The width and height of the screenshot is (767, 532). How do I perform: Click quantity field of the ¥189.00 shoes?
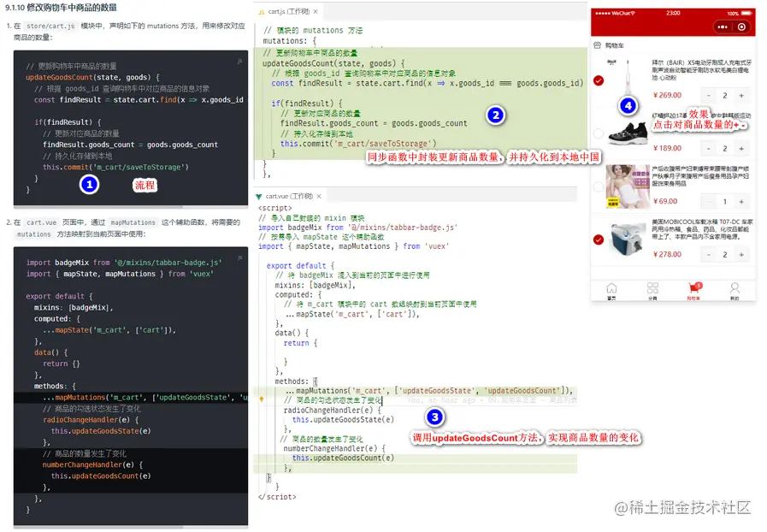(x=725, y=148)
